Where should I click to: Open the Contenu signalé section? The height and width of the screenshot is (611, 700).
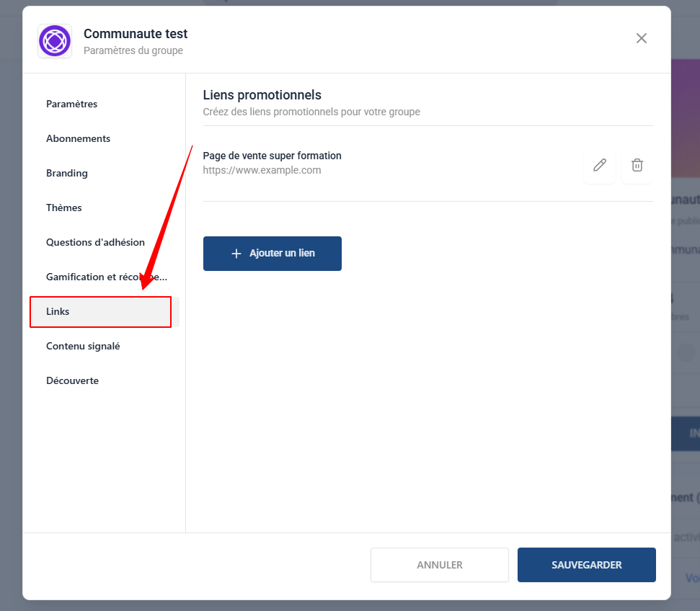click(x=83, y=346)
